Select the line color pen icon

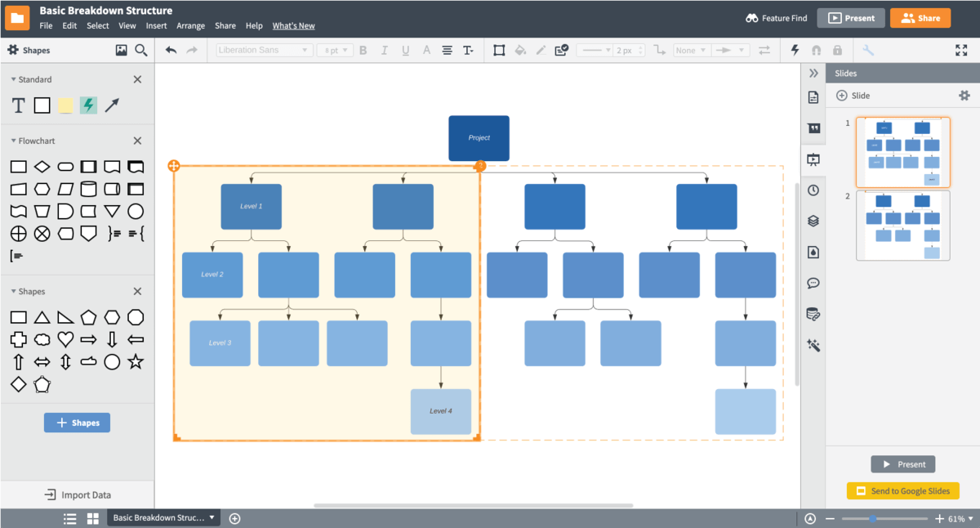[x=541, y=50]
